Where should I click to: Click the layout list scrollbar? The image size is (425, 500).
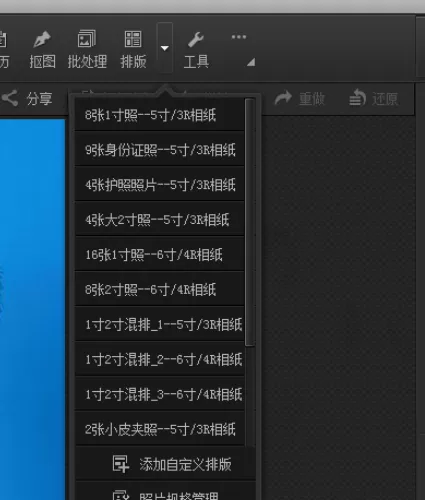coord(250,222)
